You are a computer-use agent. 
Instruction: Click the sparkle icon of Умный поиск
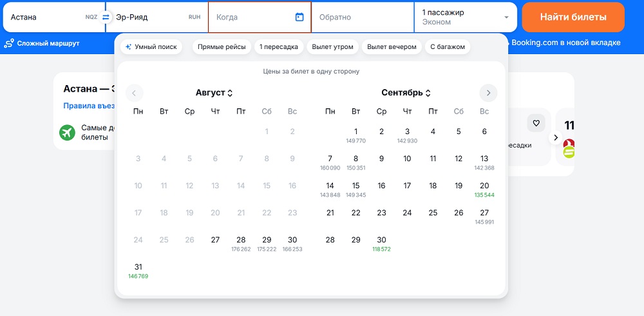point(129,47)
